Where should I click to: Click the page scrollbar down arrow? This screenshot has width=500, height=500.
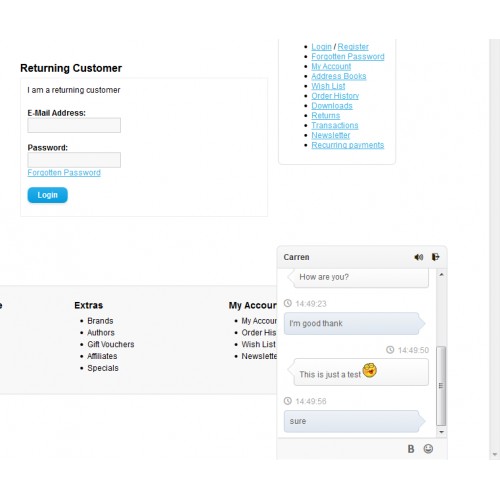(495, 454)
